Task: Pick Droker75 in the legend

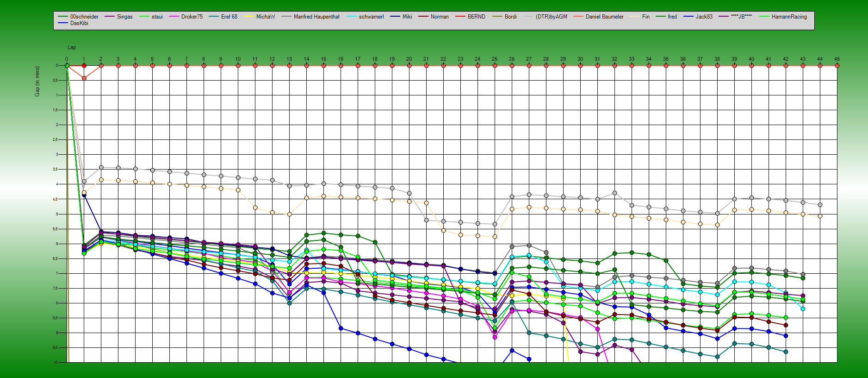Action: coord(186,17)
